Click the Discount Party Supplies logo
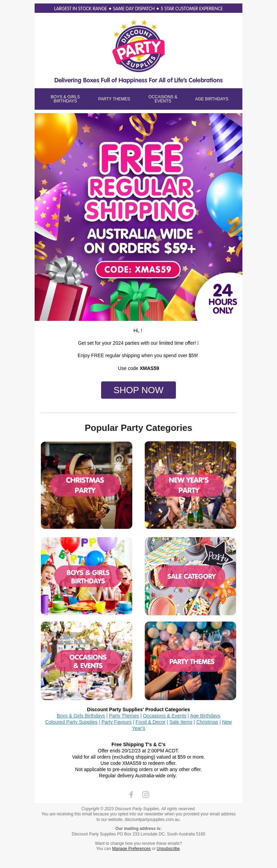277x868 pixels. tap(138, 46)
